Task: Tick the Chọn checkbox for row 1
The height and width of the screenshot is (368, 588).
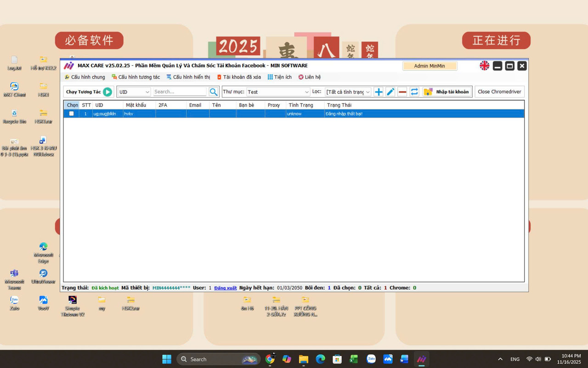Action: click(x=71, y=114)
